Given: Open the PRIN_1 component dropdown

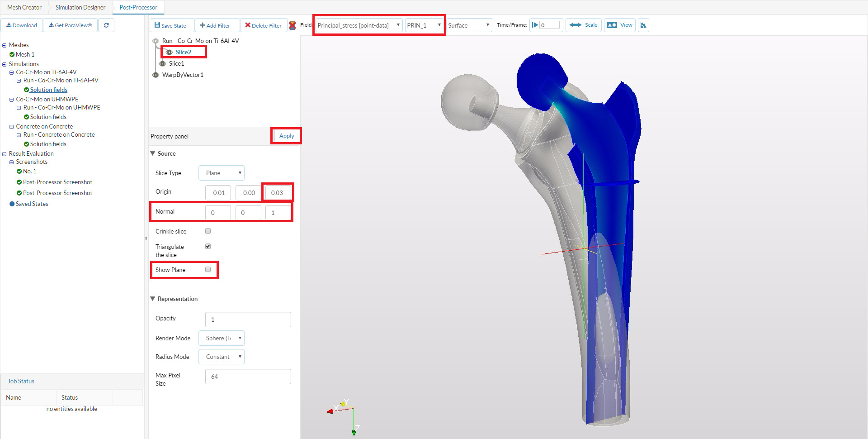Looking at the screenshot, I should [424, 25].
